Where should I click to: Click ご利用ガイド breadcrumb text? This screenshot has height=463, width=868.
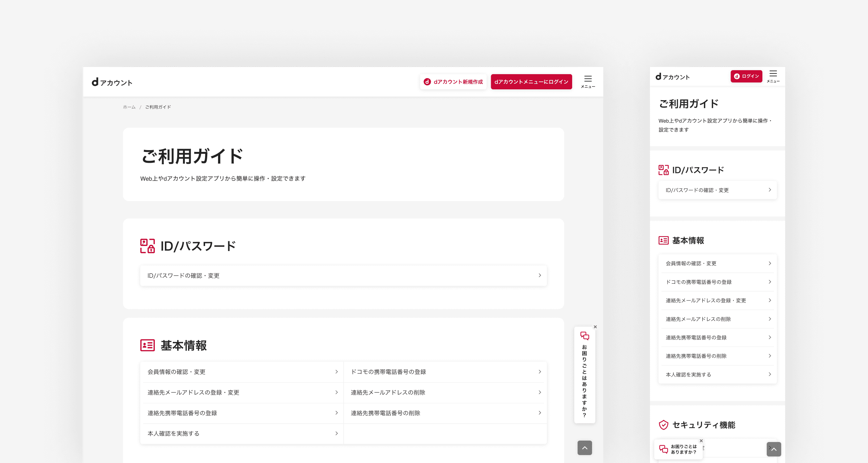pos(158,107)
